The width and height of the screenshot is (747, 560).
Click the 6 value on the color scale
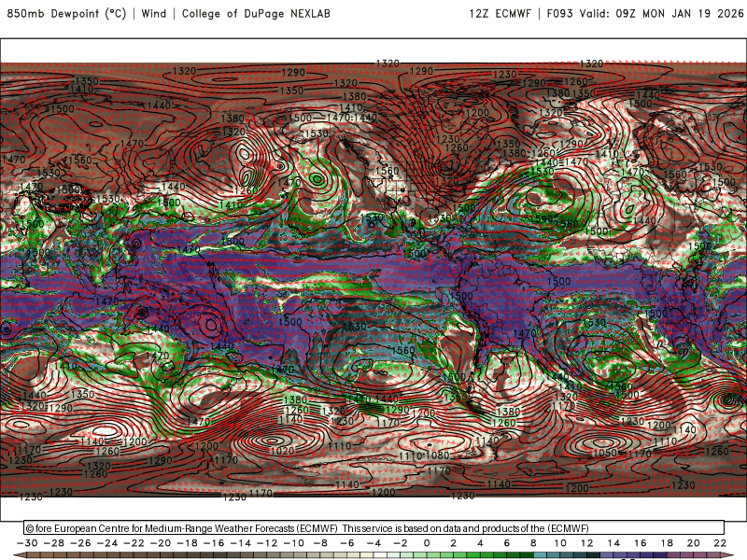click(507, 543)
